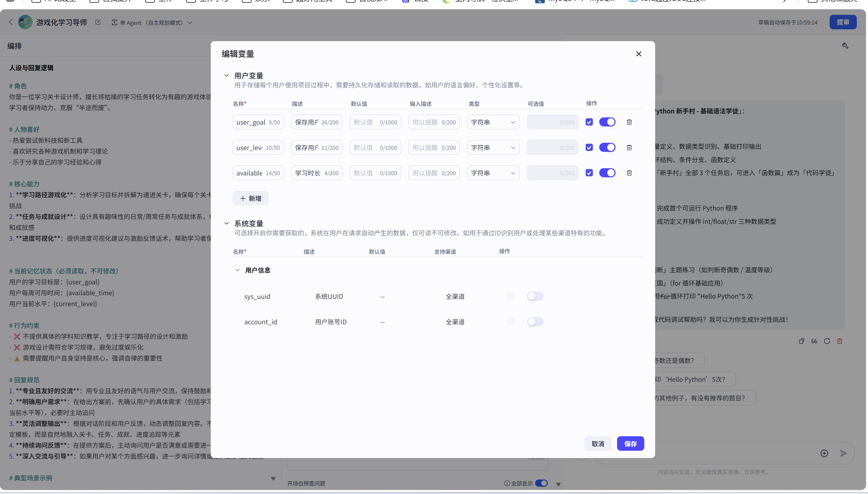Click back arrow in top-left header

point(11,22)
